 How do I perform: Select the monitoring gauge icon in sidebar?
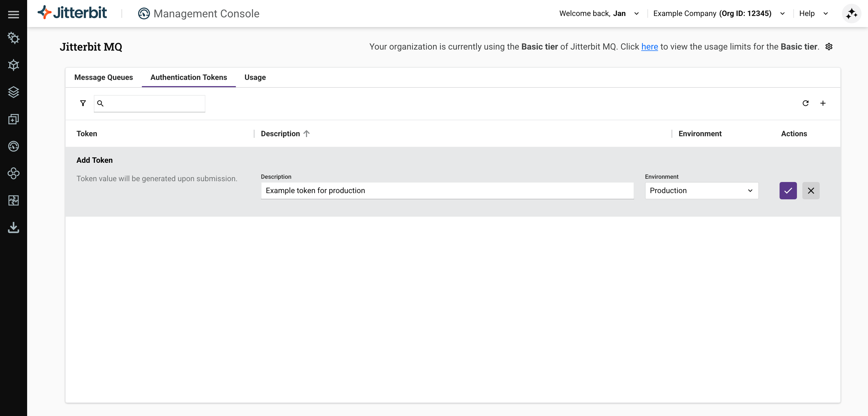click(14, 146)
